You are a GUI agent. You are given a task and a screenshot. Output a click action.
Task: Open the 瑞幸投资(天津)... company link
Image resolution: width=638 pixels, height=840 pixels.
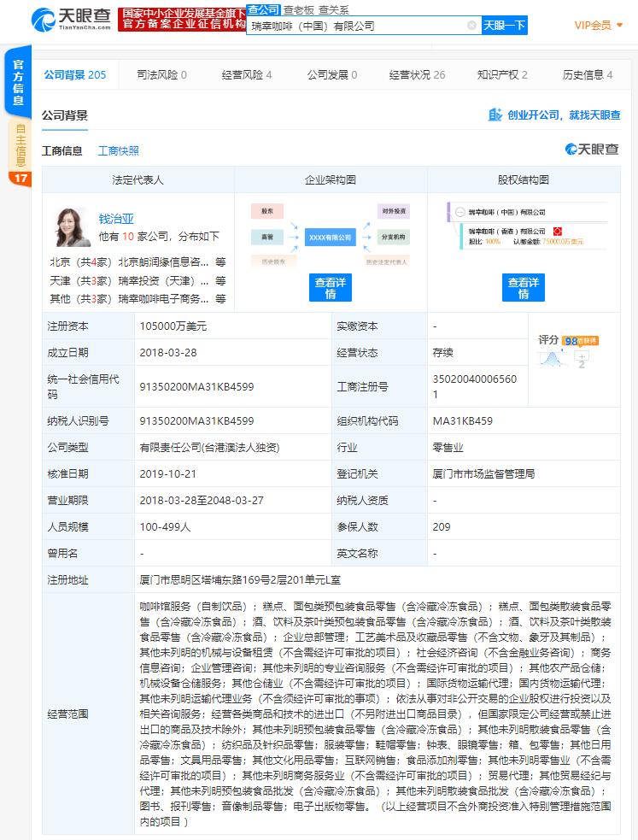(163, 281)
